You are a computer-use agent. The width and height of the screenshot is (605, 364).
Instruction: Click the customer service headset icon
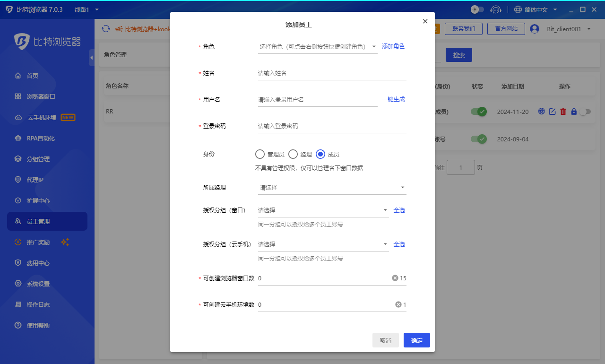[x=495, y=9]
